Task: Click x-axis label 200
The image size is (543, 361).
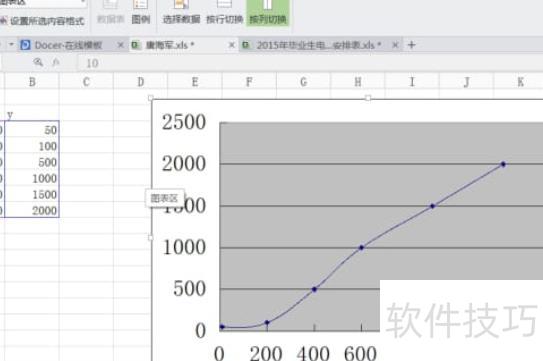Action: point(266,353)
